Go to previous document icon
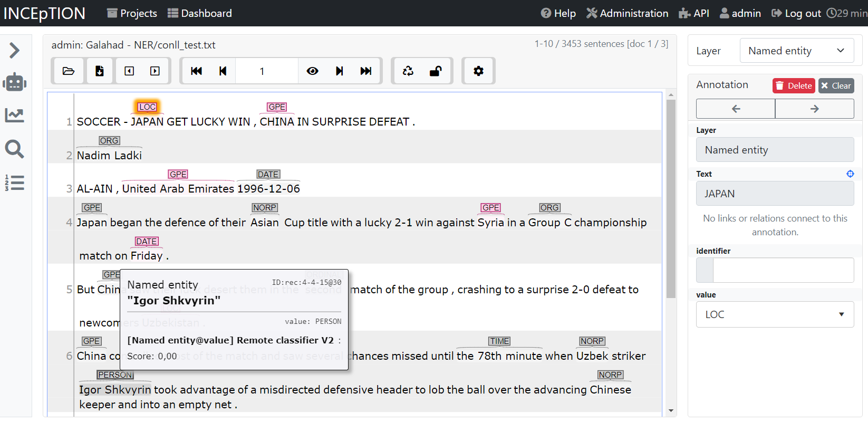868x422 pixels. pyautogui.click(x=129, y=71)
